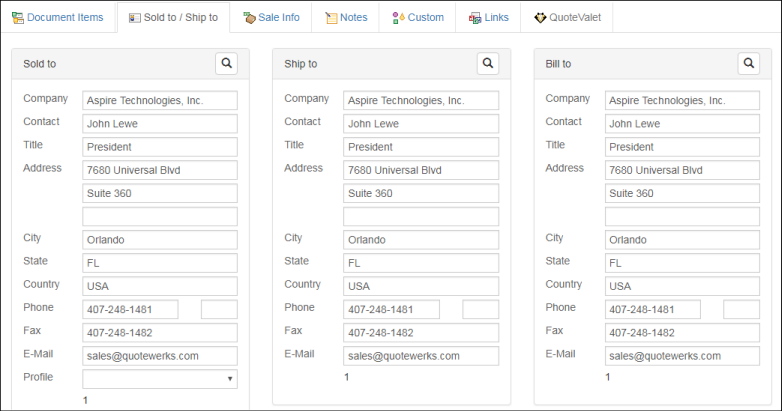Edit the Ship to E-Mail field
This screenshot has width=782, height=411.
(x=421, y=356)
